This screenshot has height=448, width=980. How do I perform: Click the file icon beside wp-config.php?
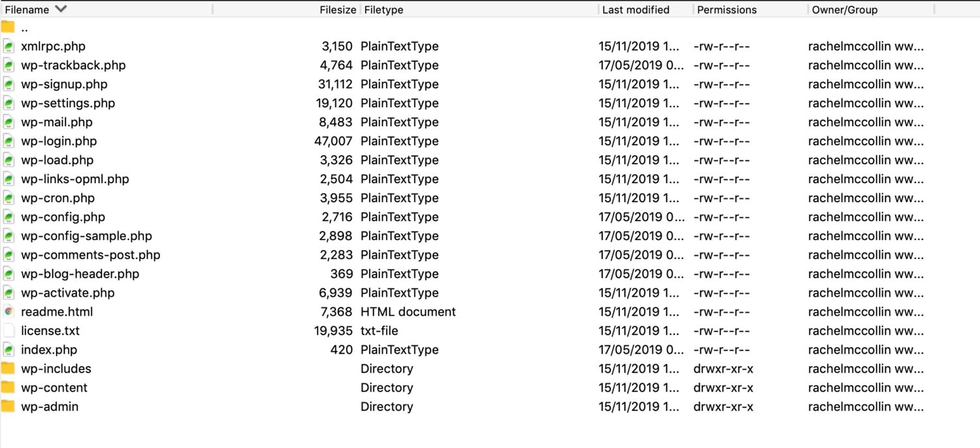point(9,216)
